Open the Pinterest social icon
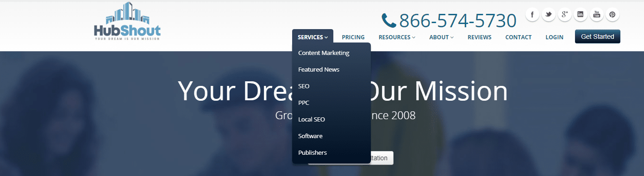The image size is (644, 176). click(x=612, y=14)
